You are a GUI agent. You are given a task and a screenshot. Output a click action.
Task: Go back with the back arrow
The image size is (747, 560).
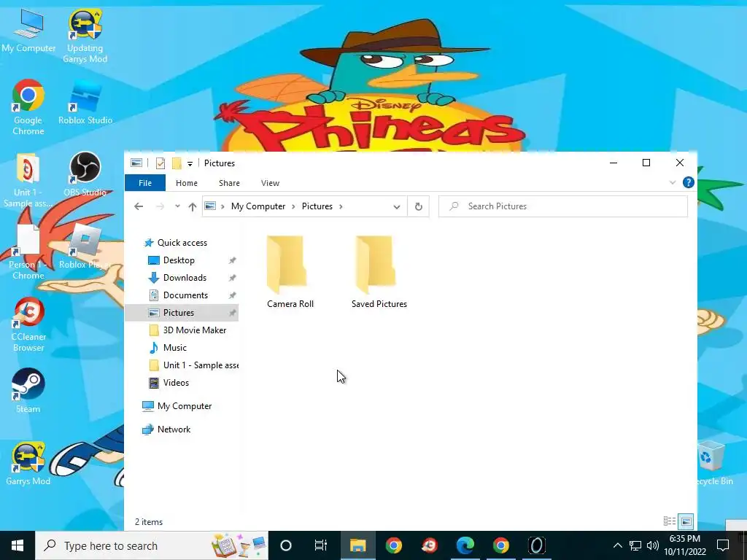[x=139, y=206]
